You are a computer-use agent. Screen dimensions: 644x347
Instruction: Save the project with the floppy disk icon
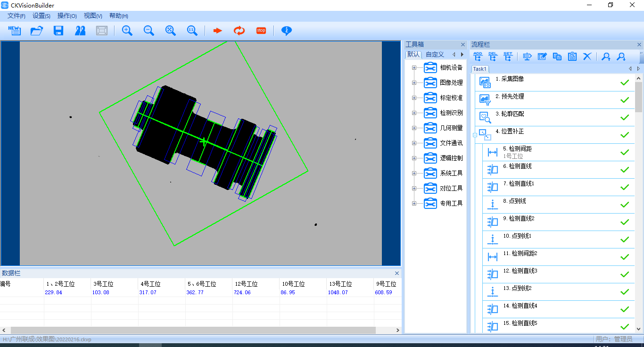tap(58, 31)
